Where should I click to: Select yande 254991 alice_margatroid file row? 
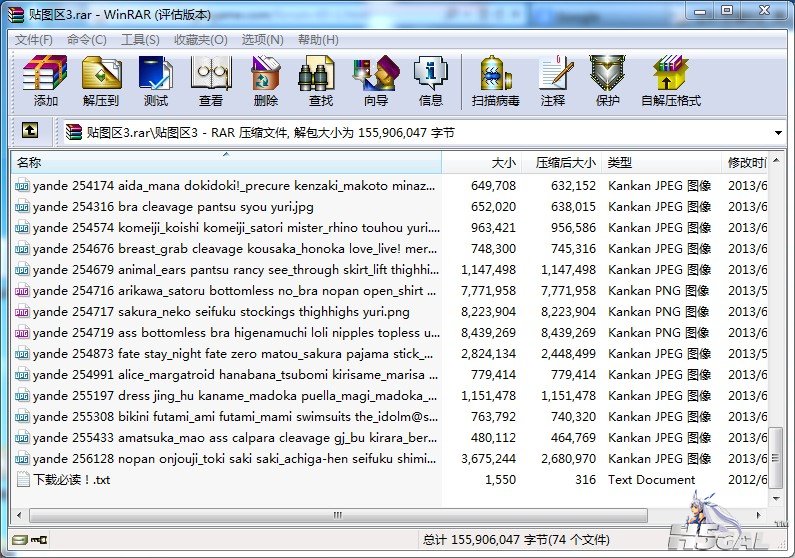click(x=389, y=375)
